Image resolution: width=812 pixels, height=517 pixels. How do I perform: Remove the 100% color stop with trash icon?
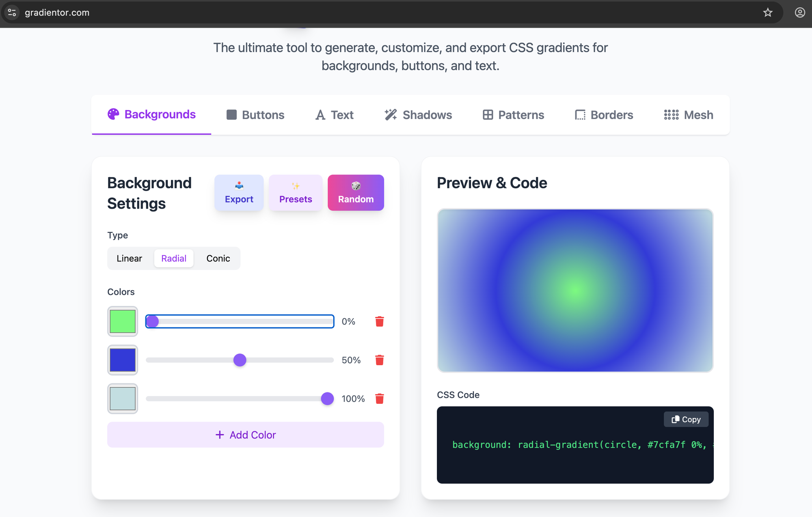[x=379, y=399]
